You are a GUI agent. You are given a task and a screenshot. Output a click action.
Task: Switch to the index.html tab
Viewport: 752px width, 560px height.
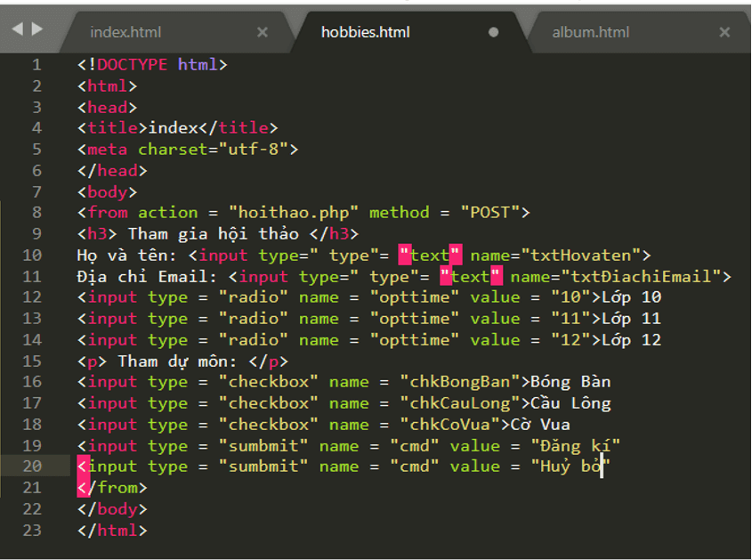(125, 32)
